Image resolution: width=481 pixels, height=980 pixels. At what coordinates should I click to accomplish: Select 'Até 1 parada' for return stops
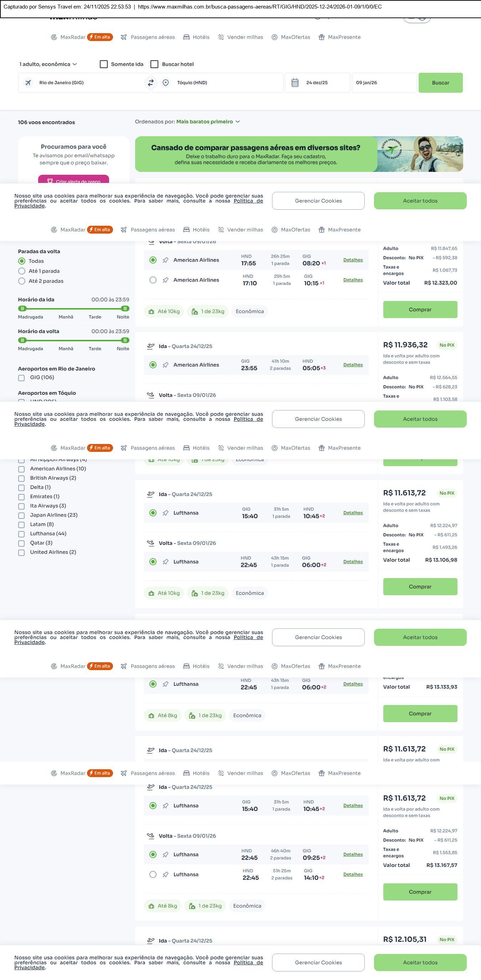tap(22, 271)
